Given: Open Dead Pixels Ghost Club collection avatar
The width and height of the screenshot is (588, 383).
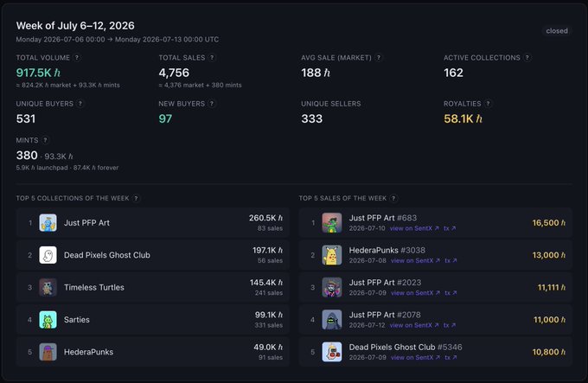Looking at the screenshot, I should pyautogui.click(x=48, y=255).
